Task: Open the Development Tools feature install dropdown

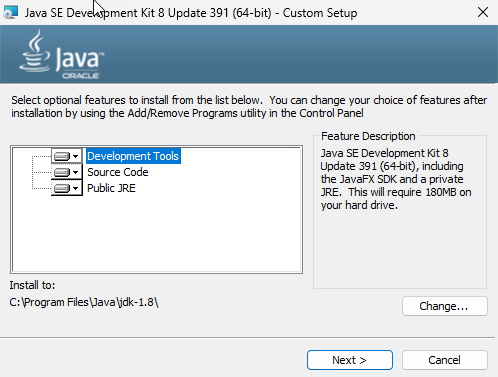Action: [76, 156]
